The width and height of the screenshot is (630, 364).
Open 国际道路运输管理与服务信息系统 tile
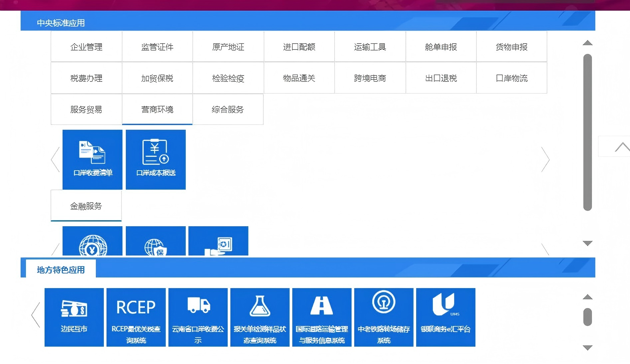tap(322, 317)
